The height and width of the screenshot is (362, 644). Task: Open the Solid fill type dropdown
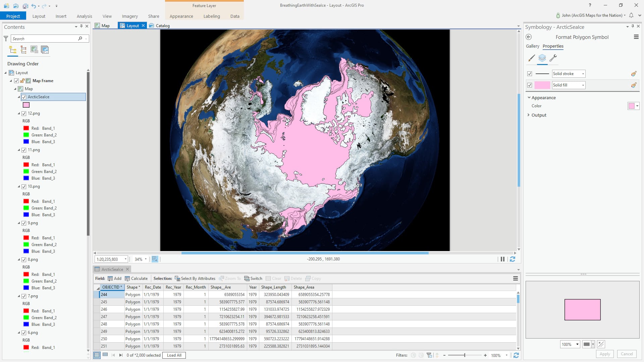pyautogui.click(x=583, y=85)
